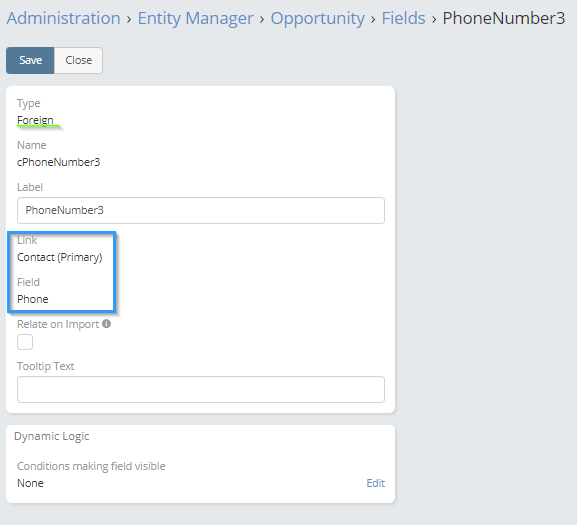Click the Close button
Viewport: 577px width, 525px height.
tap(78, 60)
